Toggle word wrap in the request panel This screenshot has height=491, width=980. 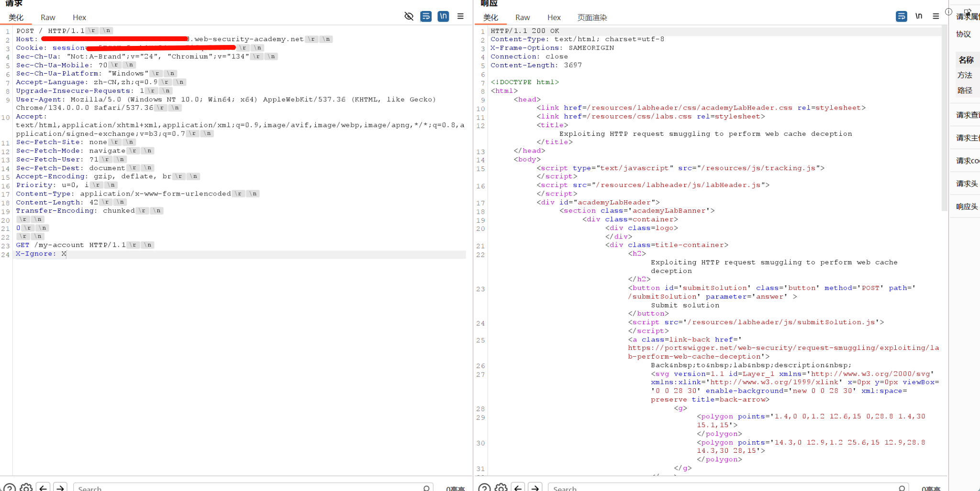(x=426, y=16)
